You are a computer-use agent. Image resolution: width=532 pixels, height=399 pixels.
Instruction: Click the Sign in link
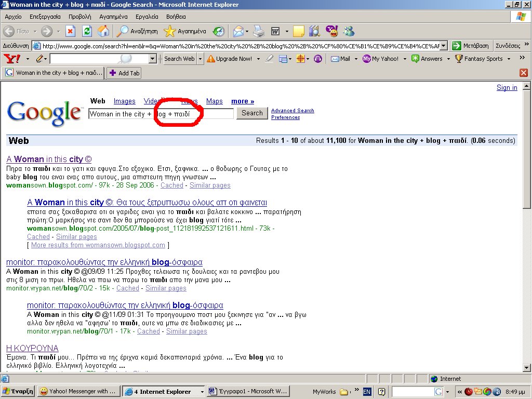point(507,87)
